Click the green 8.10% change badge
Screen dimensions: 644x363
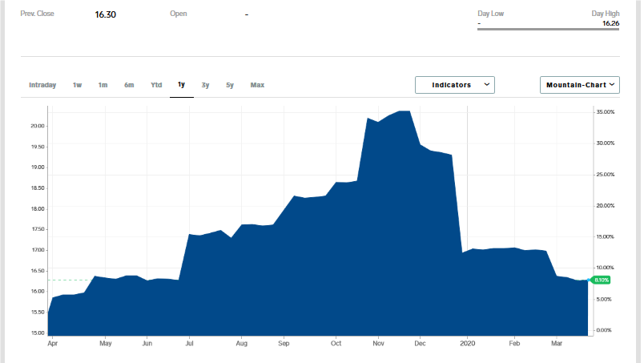pos(602,280)
